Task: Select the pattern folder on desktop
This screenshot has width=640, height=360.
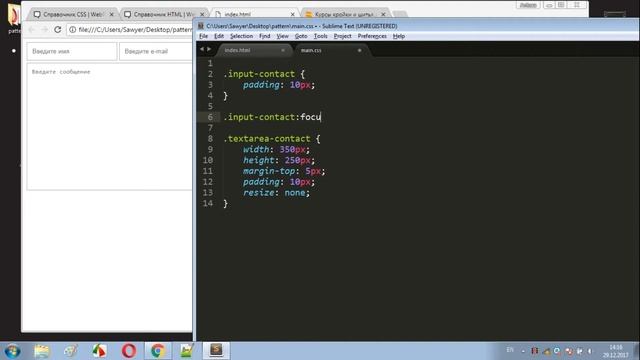Action: coord(13,18)
